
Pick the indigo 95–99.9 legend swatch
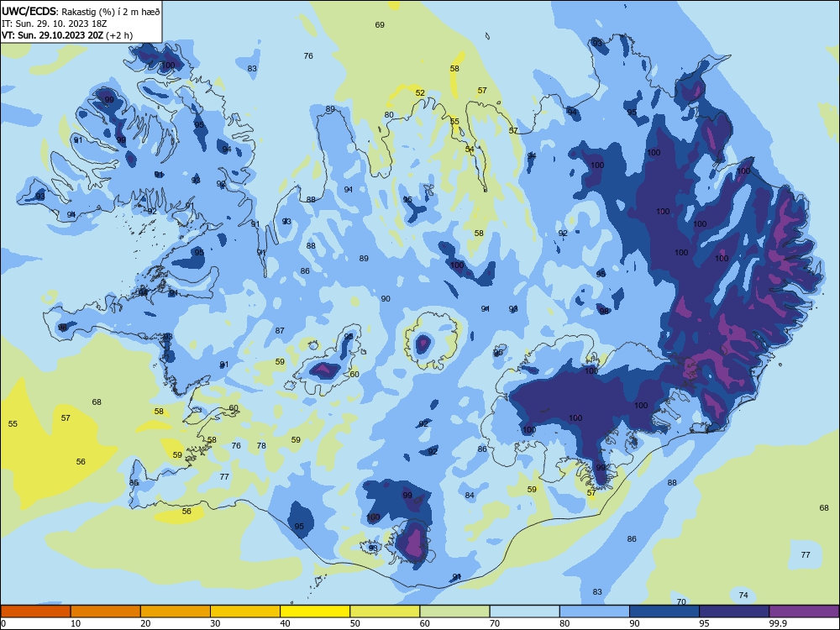[734, 612]
